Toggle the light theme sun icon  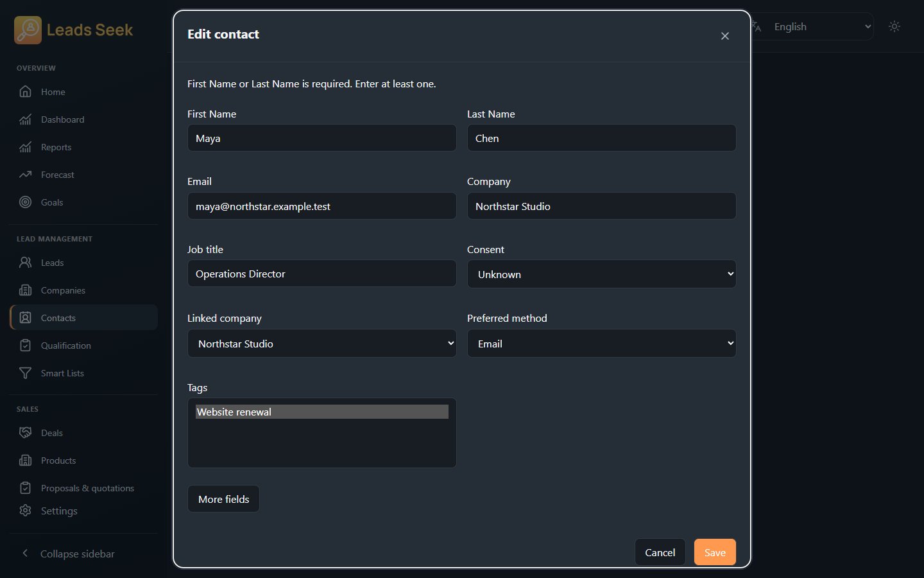(894, 26)
